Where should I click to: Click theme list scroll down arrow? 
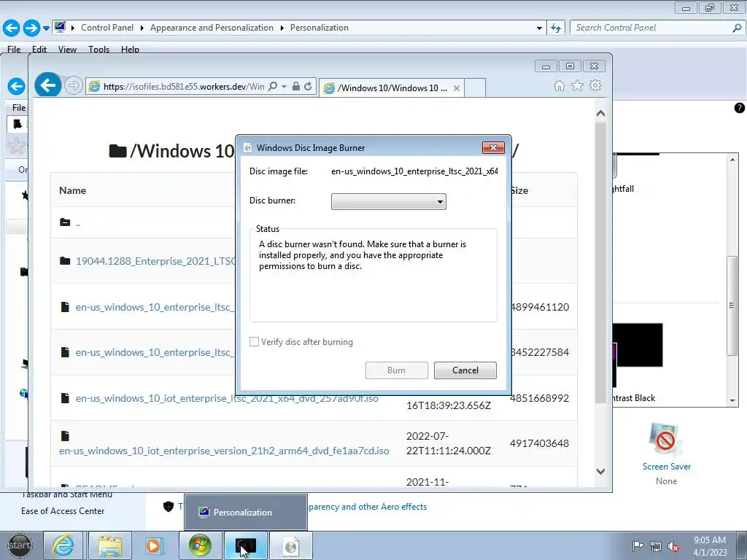tap(732, 401)
